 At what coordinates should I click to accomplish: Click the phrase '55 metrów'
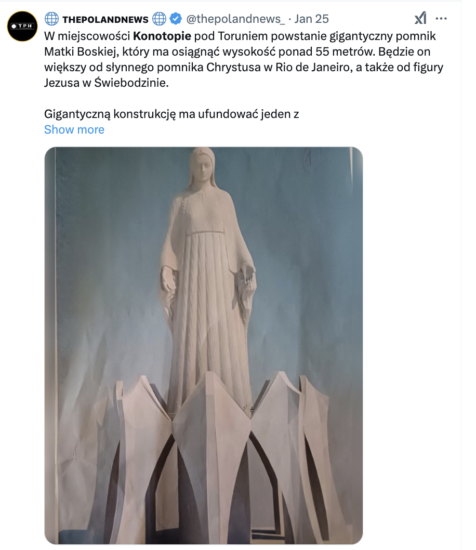tap(343, 52)
